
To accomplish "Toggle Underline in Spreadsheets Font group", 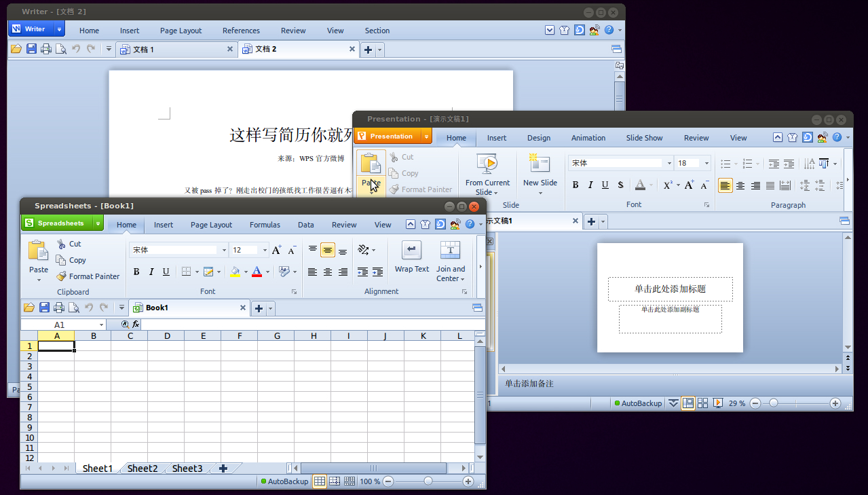I will point(166,272).
